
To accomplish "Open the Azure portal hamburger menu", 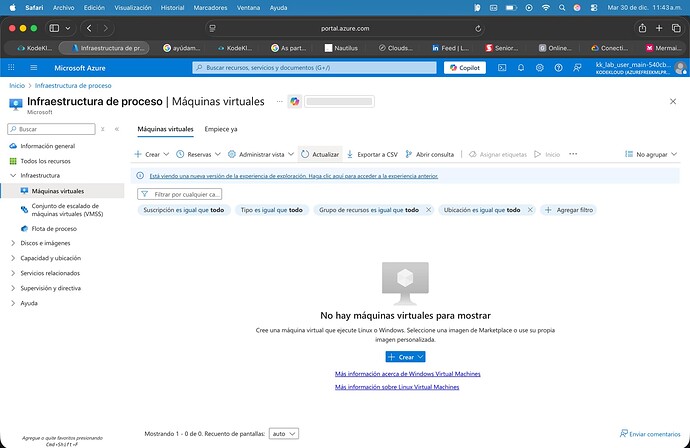I will tap(33, 68).
